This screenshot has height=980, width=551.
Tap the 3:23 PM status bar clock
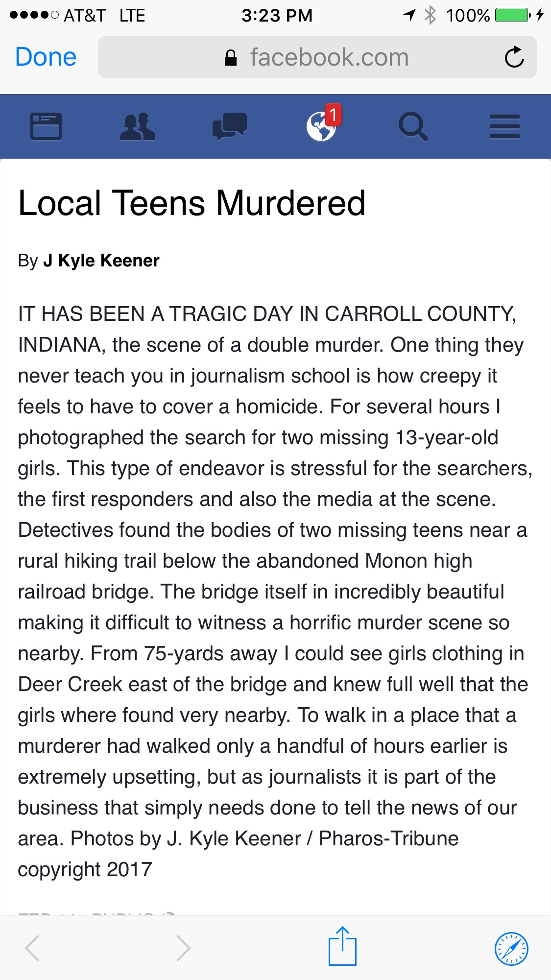click(277, 16)
